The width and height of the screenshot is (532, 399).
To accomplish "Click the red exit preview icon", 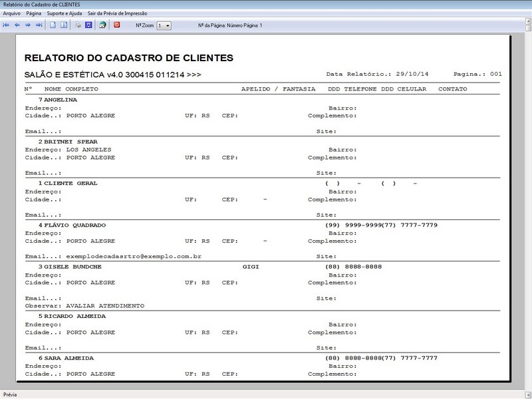I will (117, 25).
